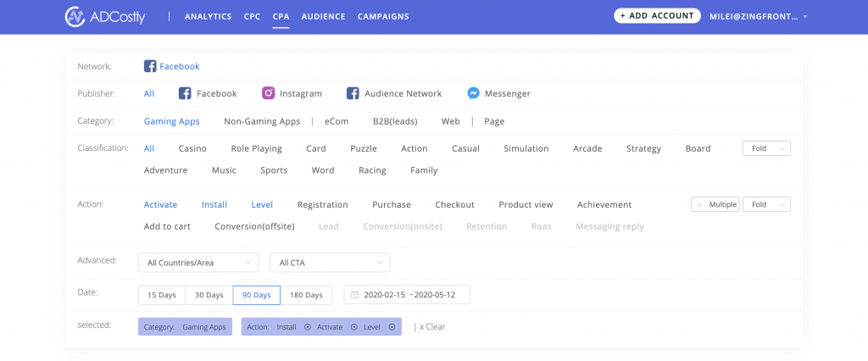Open the Campaigns tab

(x=383, y=17)
